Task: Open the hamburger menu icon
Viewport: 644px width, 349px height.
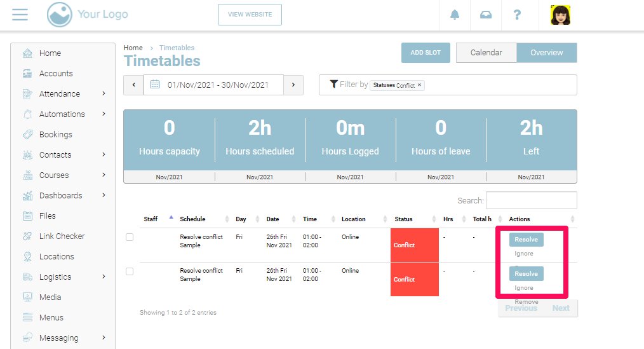Action: click(20, 15)
